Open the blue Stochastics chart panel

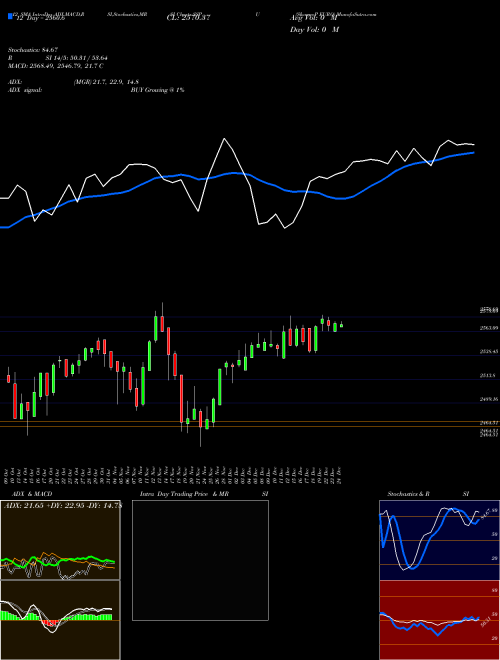click(439, 540)
